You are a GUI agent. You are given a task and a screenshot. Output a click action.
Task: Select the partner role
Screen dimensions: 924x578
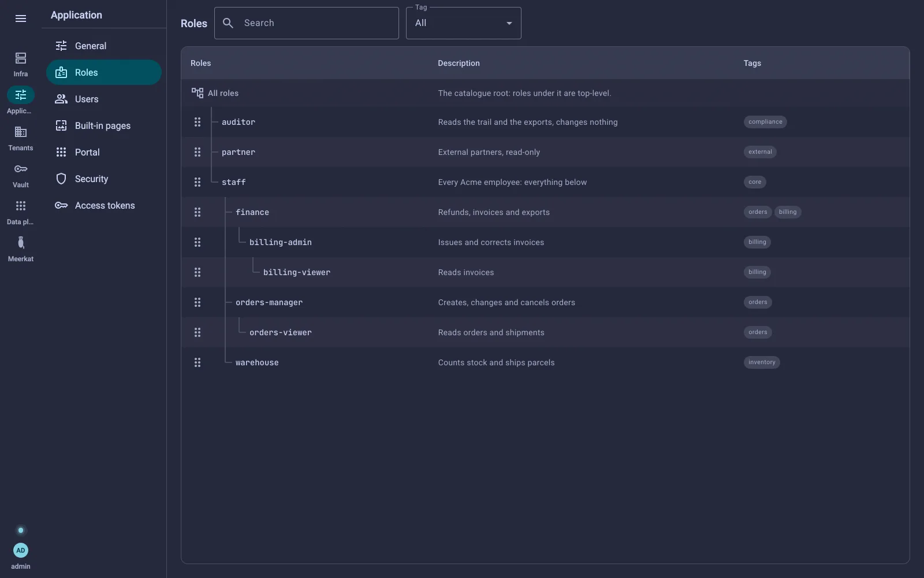[x=239, y=152]
